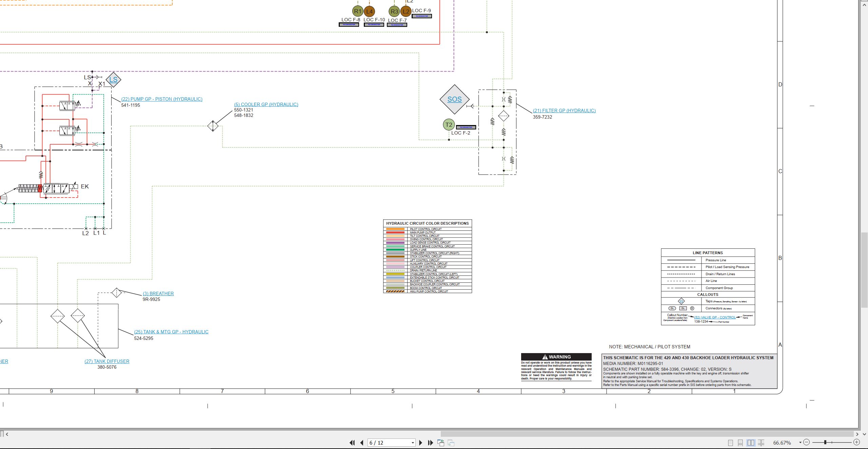The width and height of the screenshot is (868, 449).
Task: Click the TO CONNECTOR button beside T2
Action: click(x=466, y=127)
